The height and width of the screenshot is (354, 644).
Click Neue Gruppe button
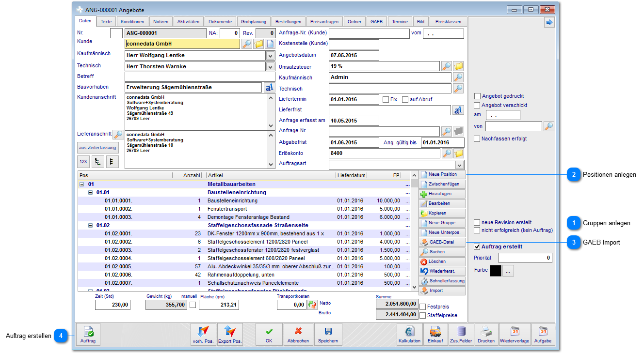442,223
